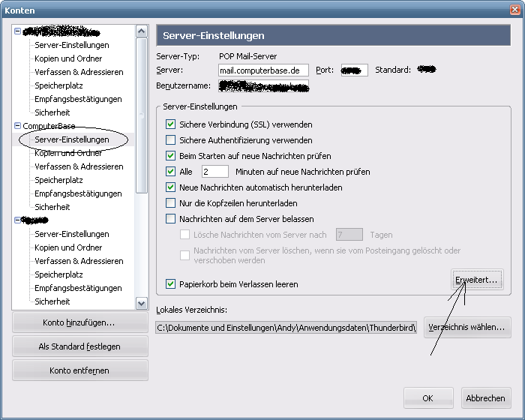
Task: Click the Server field mail.computerbase.de
Action: click(263, 70)
